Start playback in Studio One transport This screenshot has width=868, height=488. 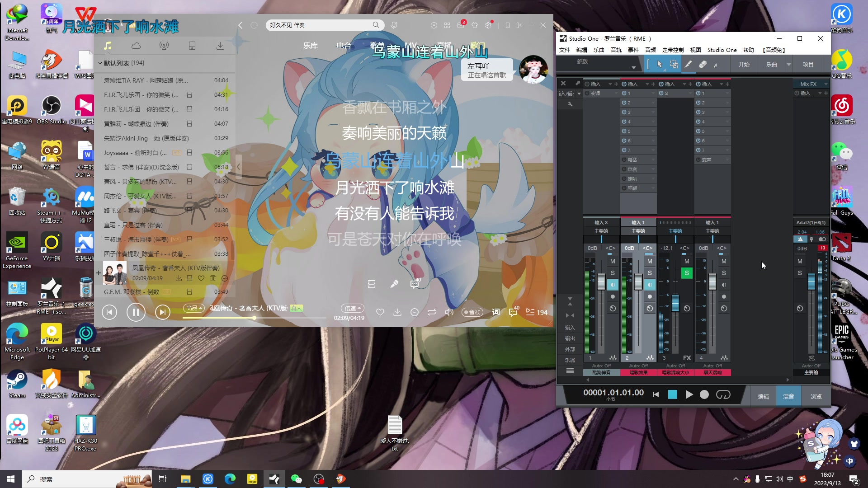[689, 394]
